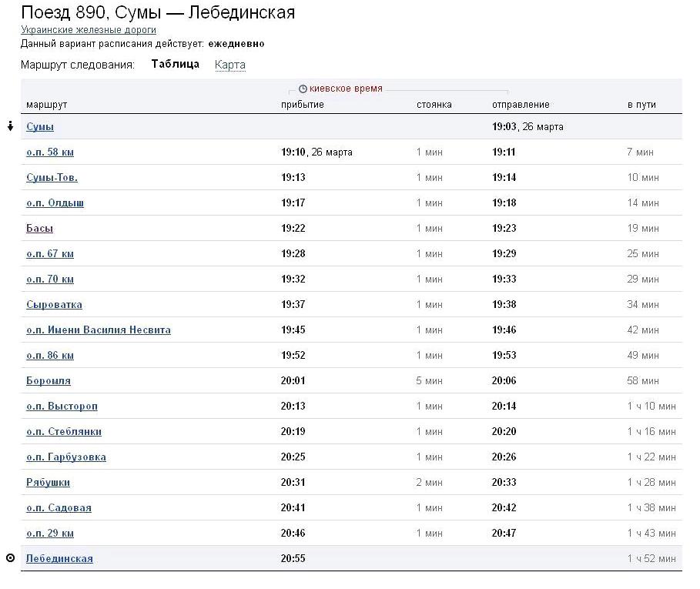Click the Басы station link
Image resolution: width=700 pixels, height=589 pixels.
pos(39,229)
